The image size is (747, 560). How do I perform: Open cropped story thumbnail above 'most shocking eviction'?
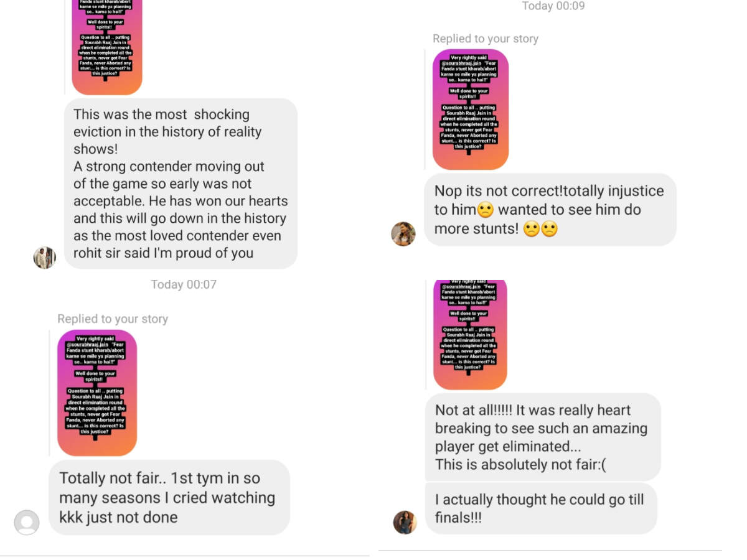coord(107,47)
